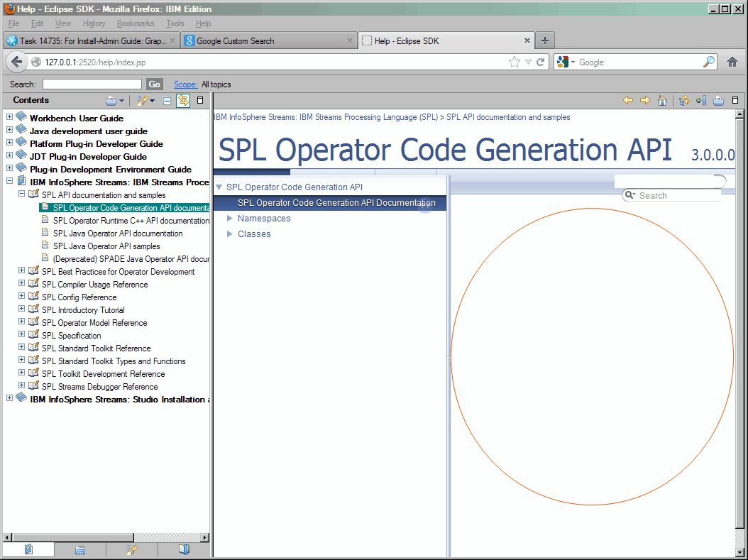Screen dimensions: 748x560
Task: Reload the current page
Action: [x=541, y=62]
